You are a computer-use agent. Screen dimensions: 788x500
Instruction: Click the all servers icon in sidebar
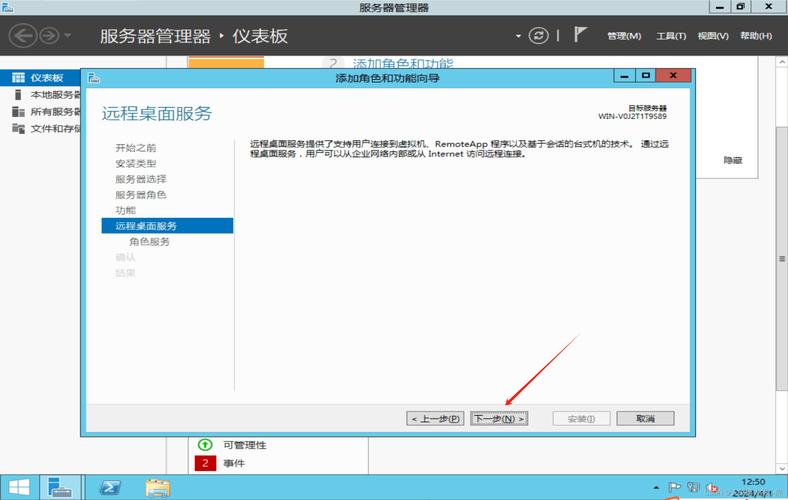[x=18, y=112]
